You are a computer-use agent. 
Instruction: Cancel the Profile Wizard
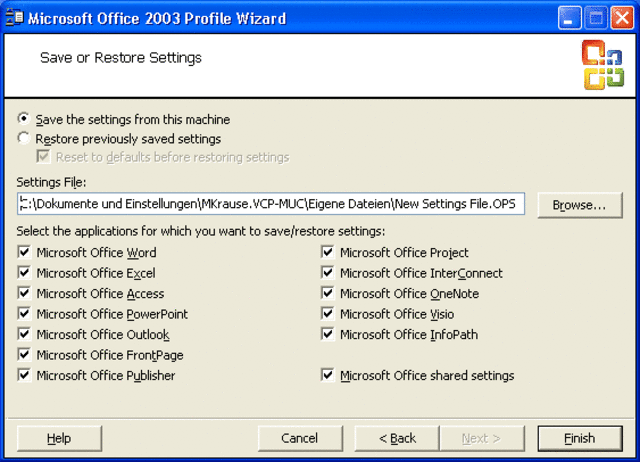coord(300,438)
